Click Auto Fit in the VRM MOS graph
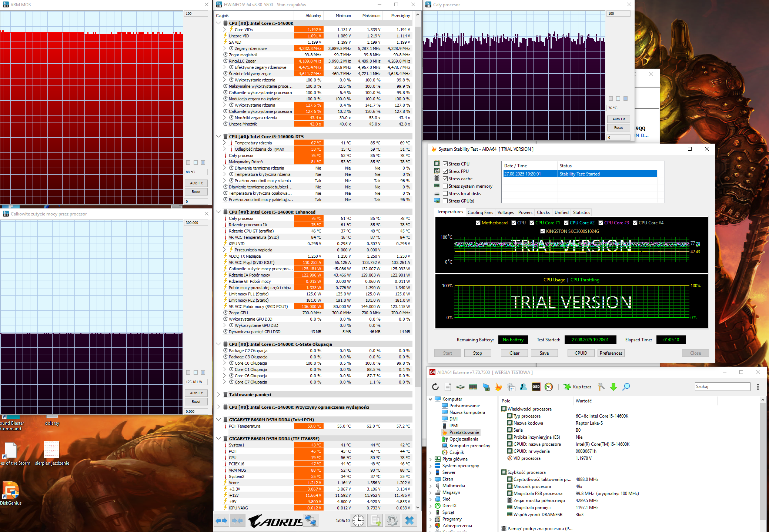Image resolution: width=769 pixels, height=532 pixels. coord(196,183)
